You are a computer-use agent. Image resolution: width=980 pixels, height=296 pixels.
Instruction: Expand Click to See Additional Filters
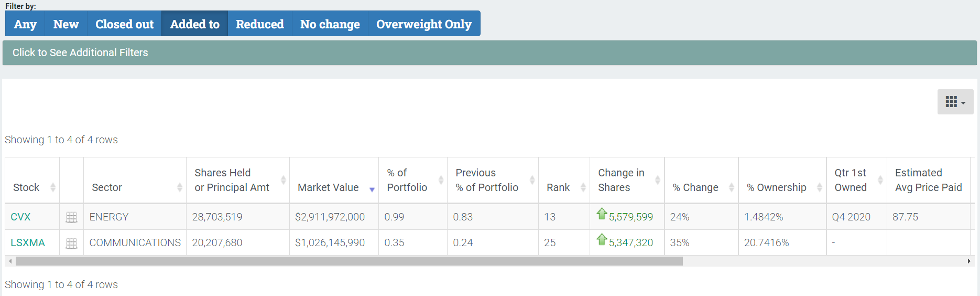tap(80, 52)
